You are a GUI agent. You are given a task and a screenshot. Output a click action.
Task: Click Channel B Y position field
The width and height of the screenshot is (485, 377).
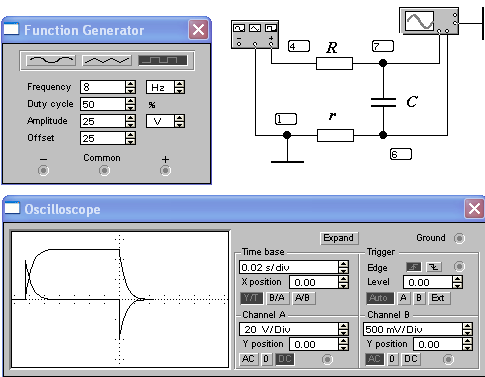(x=438, y=344)
